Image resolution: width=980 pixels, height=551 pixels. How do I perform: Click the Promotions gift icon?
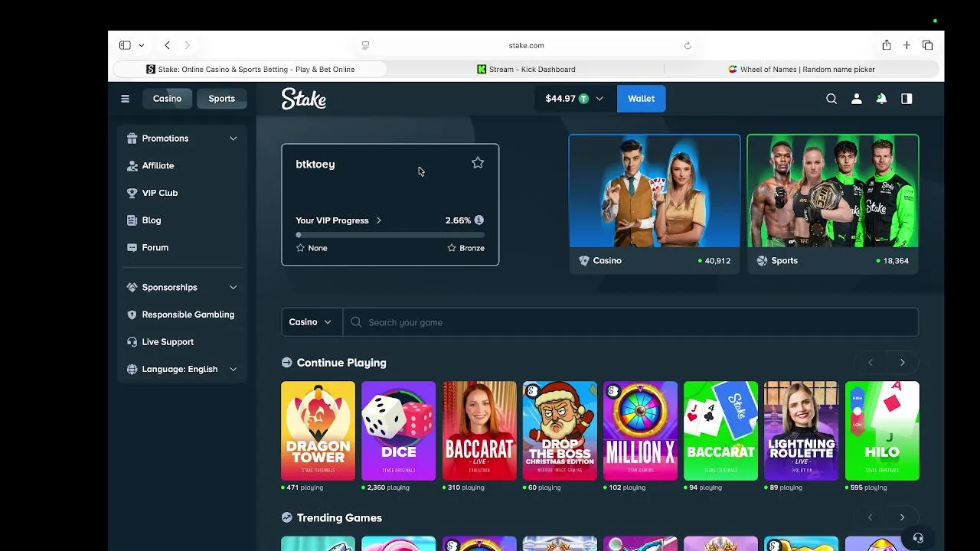132,139
